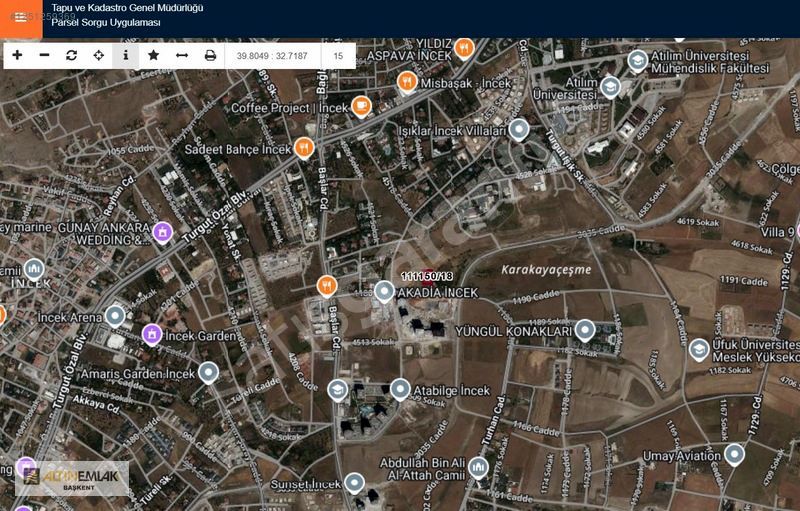Viewport: 800px width, 511px height.
Task: Click the Işıklar İncek Villaları location pin
Action: [519, 130]
